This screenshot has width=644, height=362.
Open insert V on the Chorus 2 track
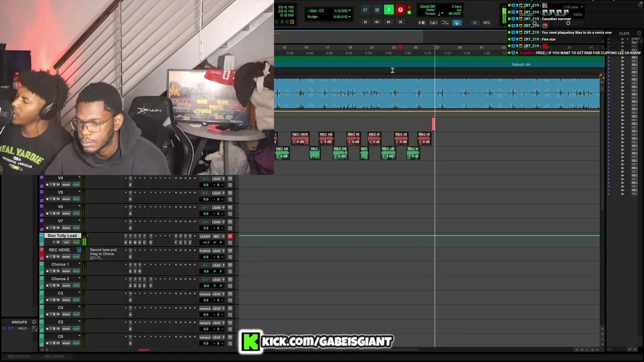[150, 286]
